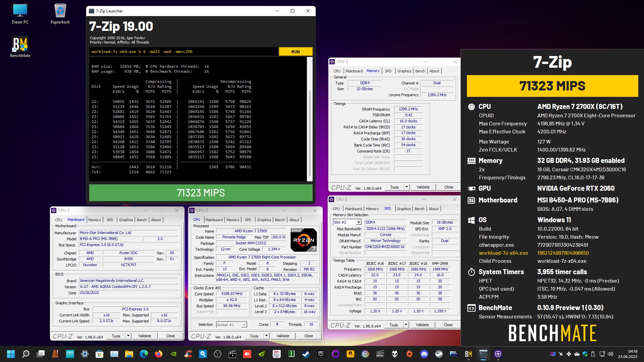644x362 pixels.
Task: Launch Firefox from the taskbar
Action: click(159, 354)
